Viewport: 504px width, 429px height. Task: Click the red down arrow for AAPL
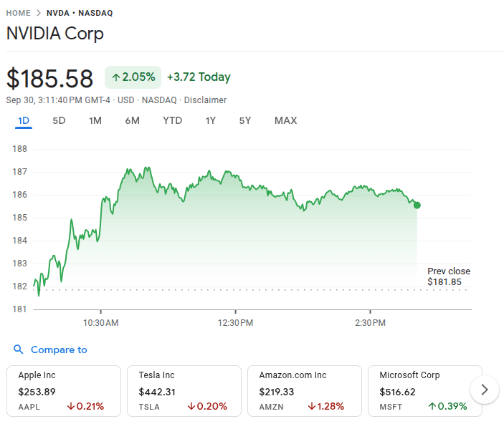(70, 406)
